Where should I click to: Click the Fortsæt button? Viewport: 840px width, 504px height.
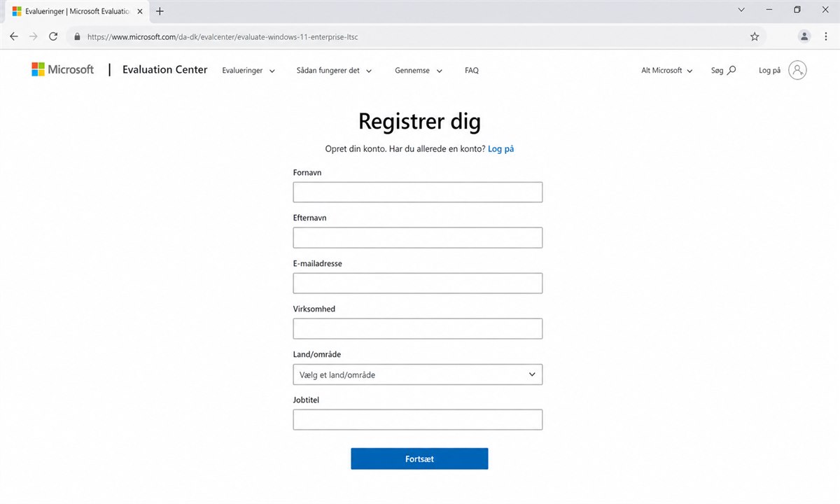tap(419, 458)
